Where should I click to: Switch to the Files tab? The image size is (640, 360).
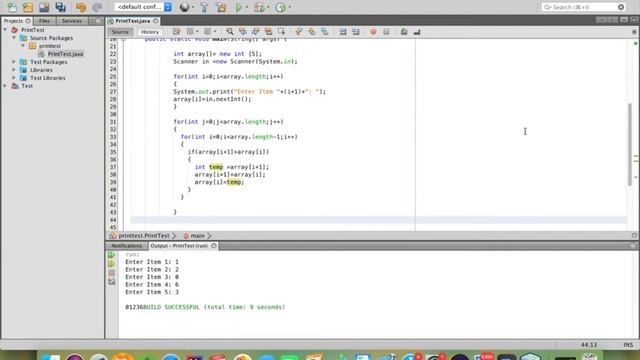(44, 21)
